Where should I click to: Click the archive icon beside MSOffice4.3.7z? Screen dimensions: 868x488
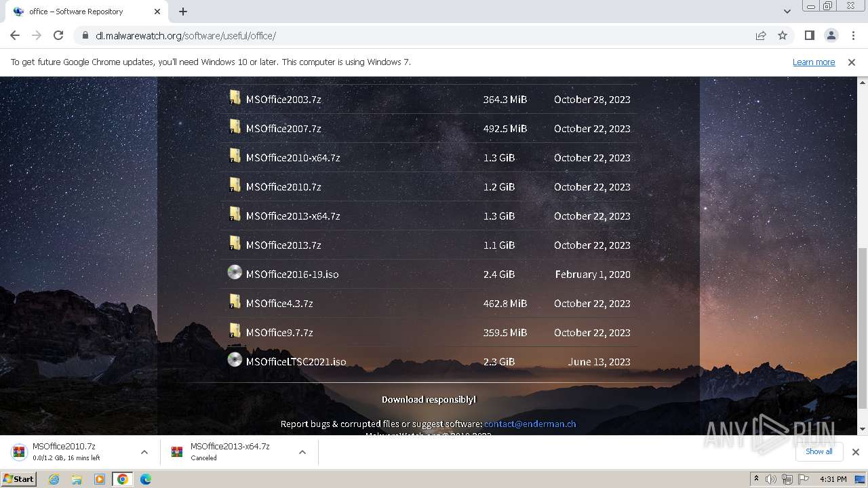coord(235,302)
